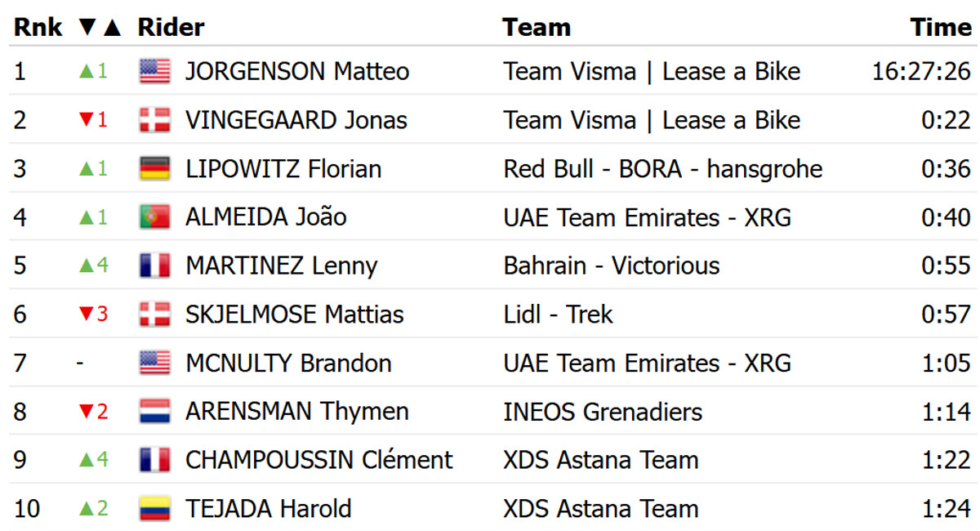980x531 pixels.
Task: Click the Colombian flag beside Tejada
Action: 154,509
